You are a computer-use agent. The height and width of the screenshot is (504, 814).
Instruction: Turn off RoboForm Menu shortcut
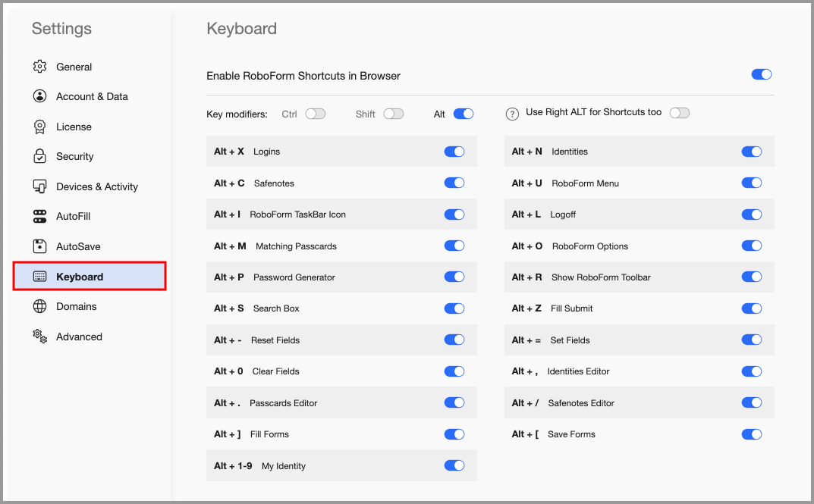pyautogui.click(x=752, y=183)
